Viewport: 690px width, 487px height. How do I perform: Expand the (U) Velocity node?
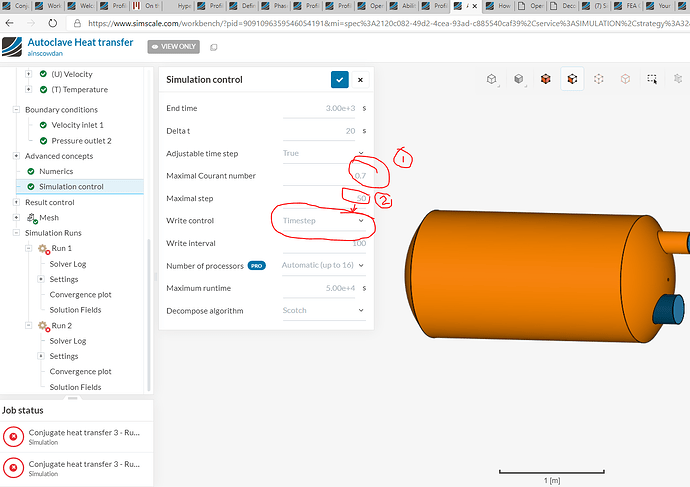[x=29, y=74]
